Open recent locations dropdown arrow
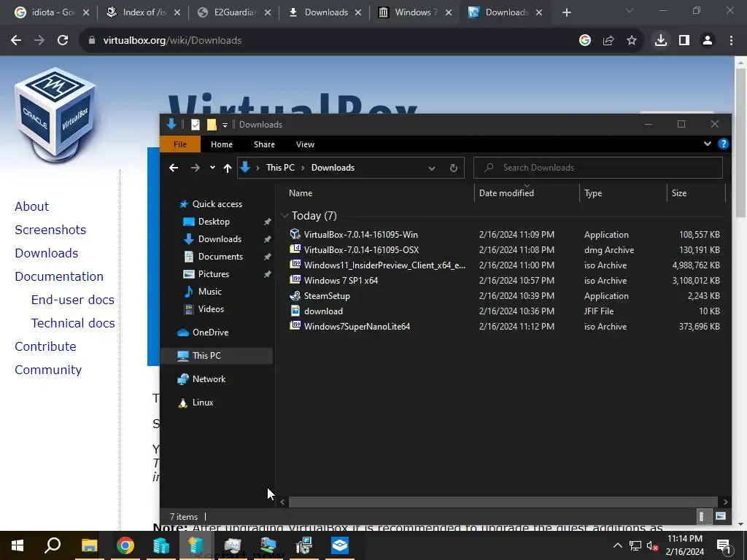This screenshot has height=560, width=747. (212, 168)
